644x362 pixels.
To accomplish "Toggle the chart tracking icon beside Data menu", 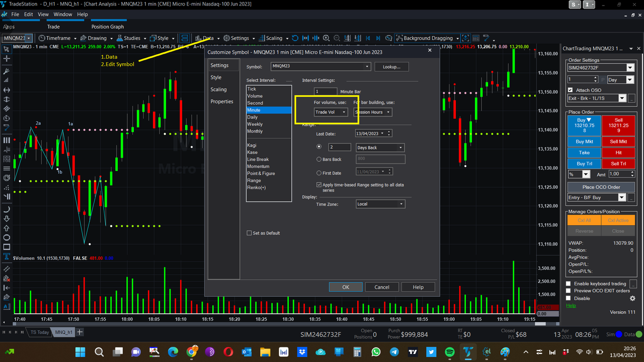I will click(184, 38).
